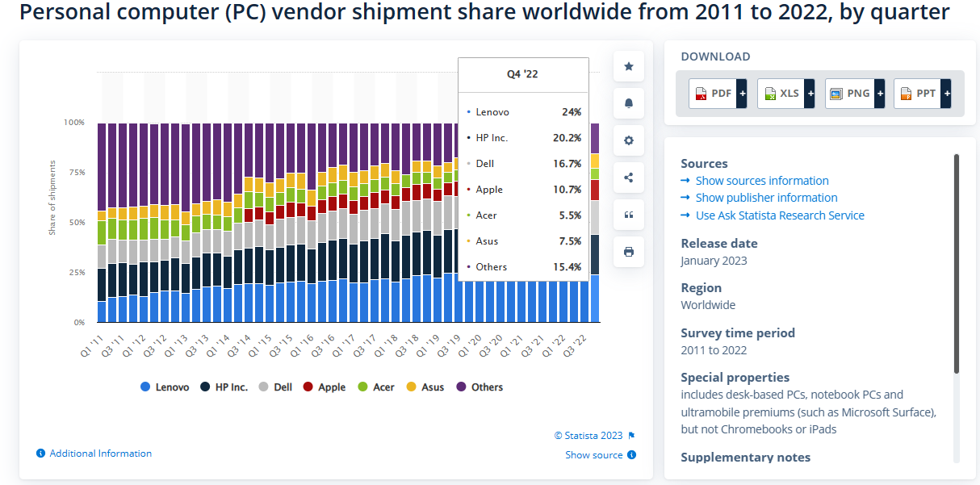
Task: Click the Sources heading
Action: click(704, 164)
